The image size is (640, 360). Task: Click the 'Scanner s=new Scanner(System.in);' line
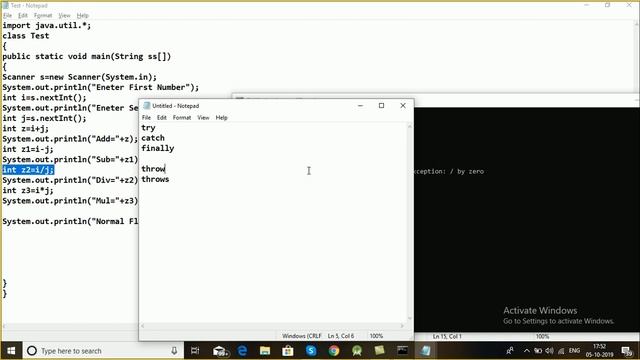[80, 77]
